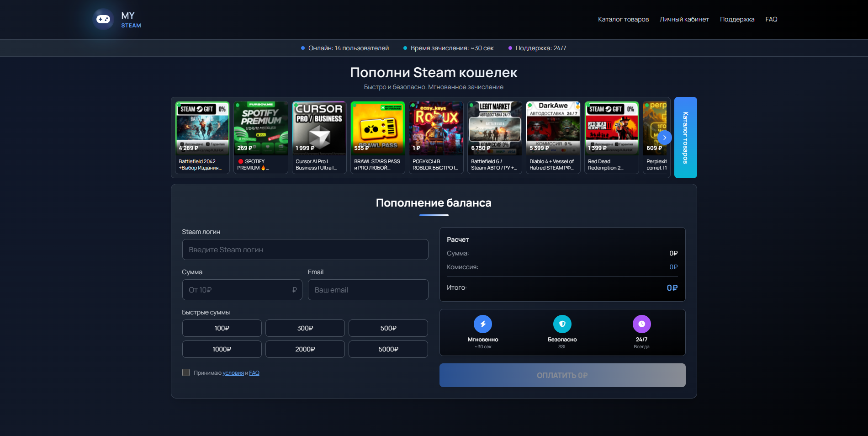Click the MY STEAM robot logo

[103, 19]
